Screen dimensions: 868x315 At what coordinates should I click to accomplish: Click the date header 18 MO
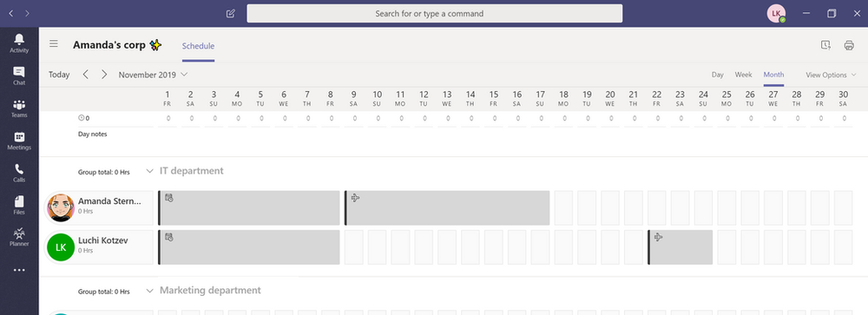tap(563, 99)
